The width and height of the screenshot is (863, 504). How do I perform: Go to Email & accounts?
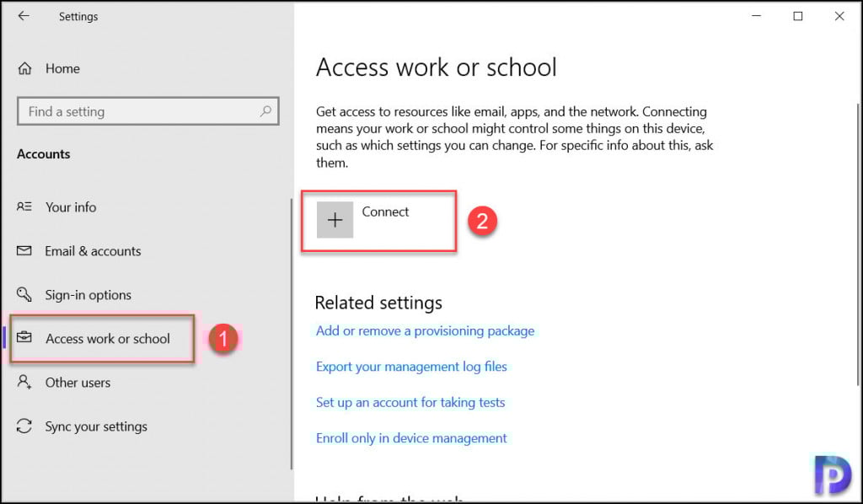click(93, 251)
